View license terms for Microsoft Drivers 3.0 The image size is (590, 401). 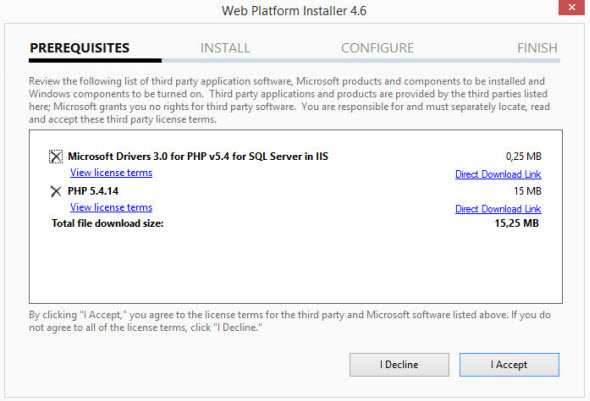(x=111, y=173)
